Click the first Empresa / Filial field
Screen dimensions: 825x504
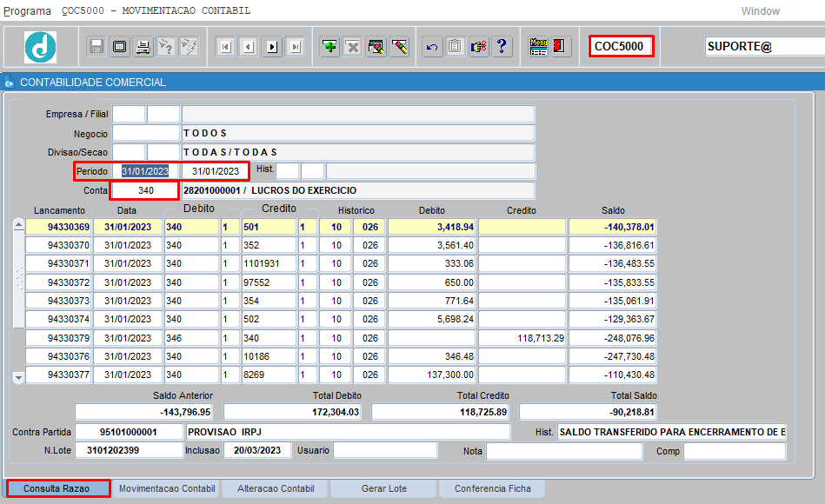click(129, 114)
